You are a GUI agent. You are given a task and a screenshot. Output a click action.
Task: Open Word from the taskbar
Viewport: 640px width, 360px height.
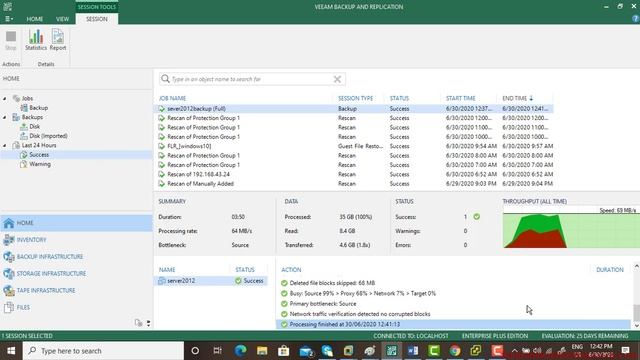point(413,351)
